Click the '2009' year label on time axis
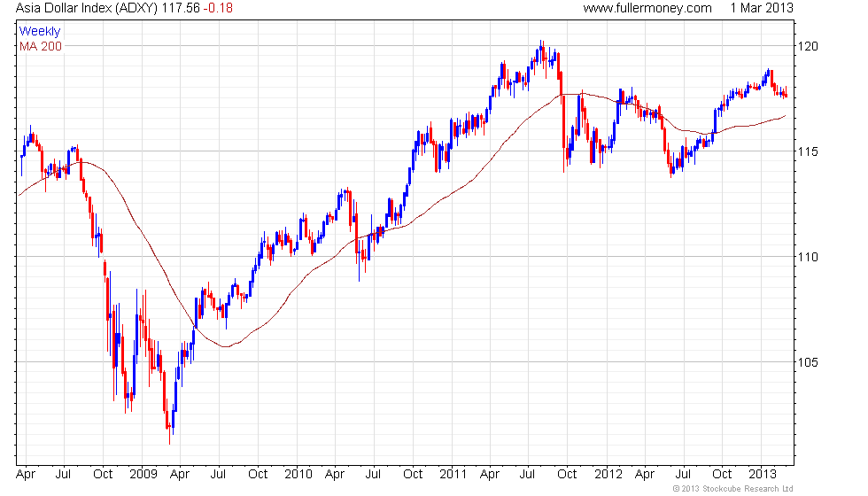The width and height of the screenshot is (868, 496). [143, 475]
